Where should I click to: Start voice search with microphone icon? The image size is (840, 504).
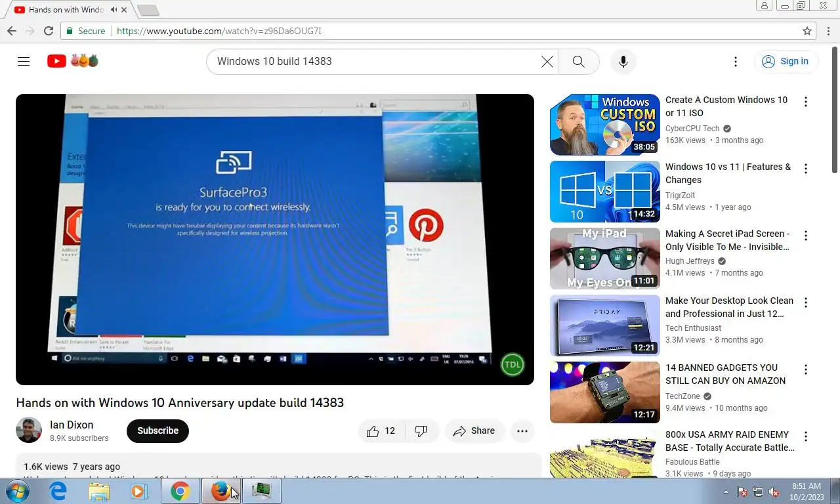[623, 61]
